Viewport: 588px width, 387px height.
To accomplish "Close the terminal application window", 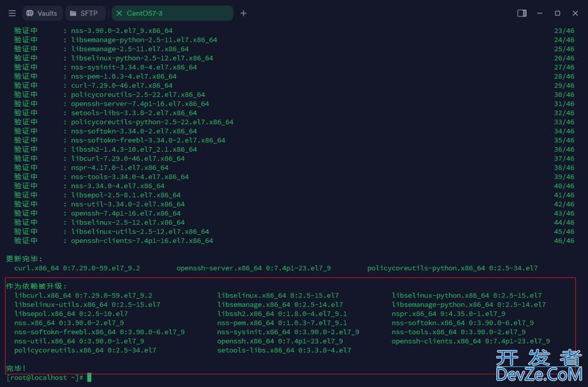I will (575, 13).
